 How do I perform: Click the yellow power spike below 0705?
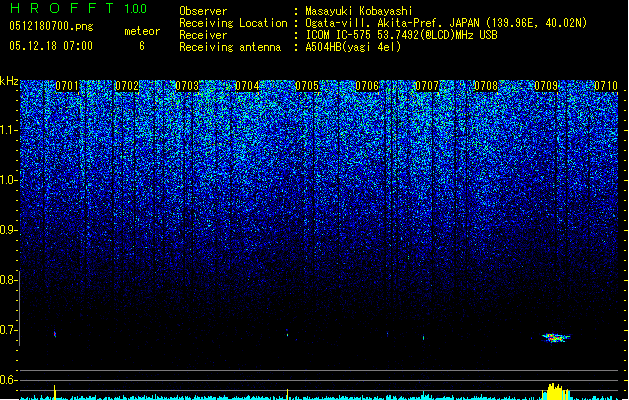coord(287,394)
